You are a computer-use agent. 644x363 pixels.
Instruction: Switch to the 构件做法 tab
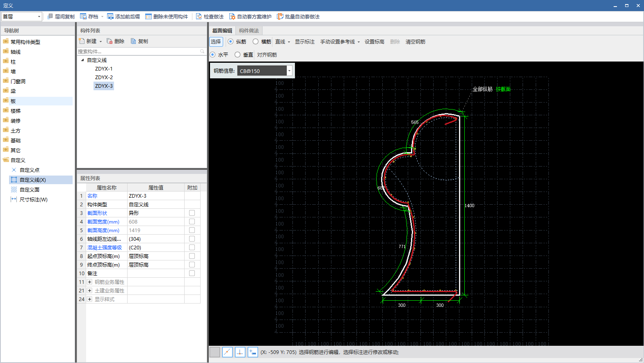point(249,31)
